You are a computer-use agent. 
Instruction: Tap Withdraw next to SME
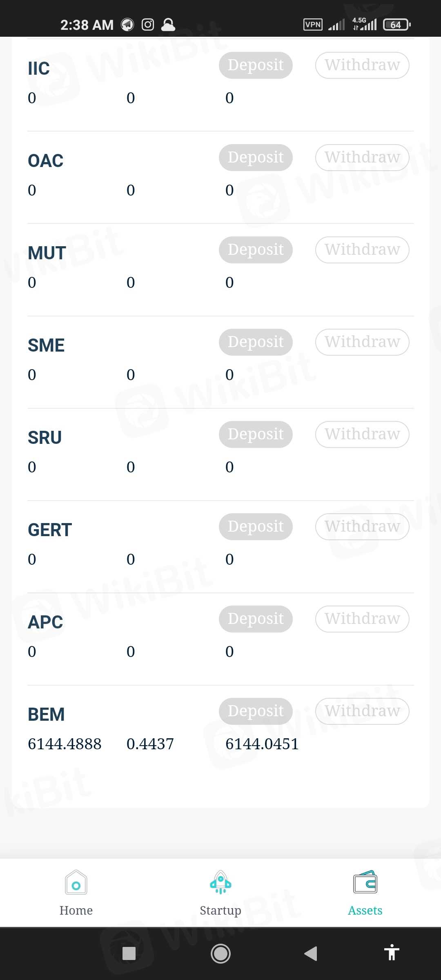pyautogui.click(x=362, y=342)
